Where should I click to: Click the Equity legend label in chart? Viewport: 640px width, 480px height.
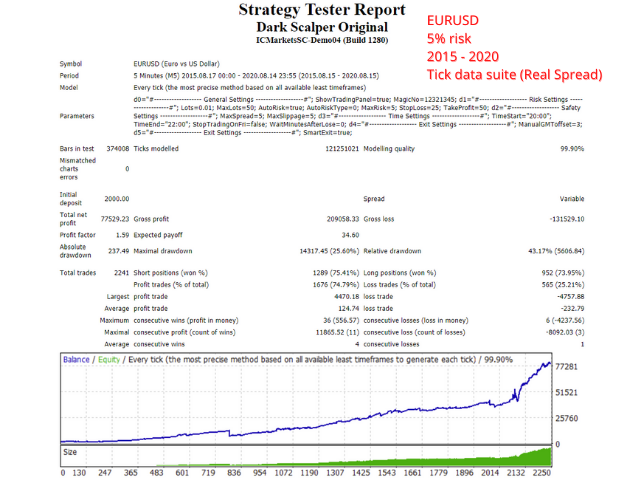point(109,360)
